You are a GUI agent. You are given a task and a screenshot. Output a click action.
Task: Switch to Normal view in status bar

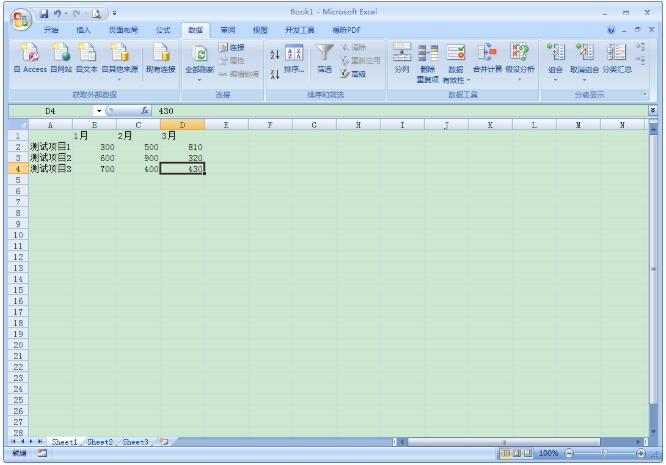coord(505,453)
